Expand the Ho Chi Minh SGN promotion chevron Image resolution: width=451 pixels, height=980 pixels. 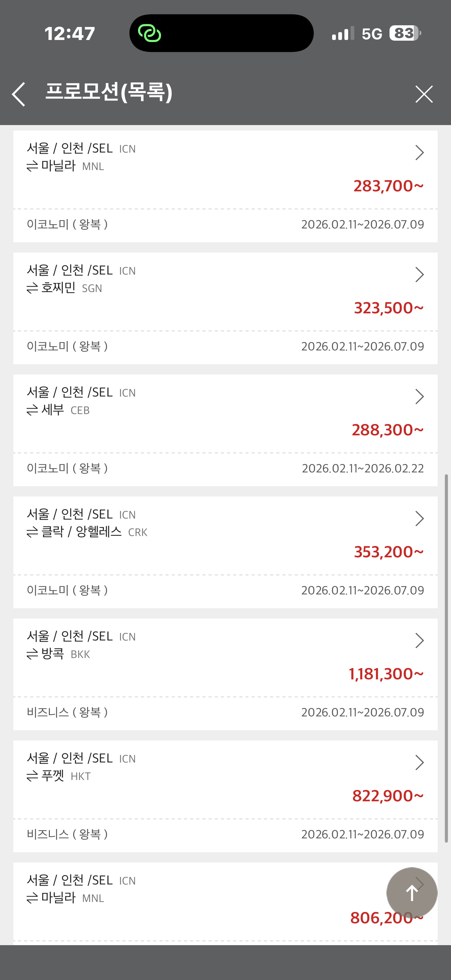(419, 275)
